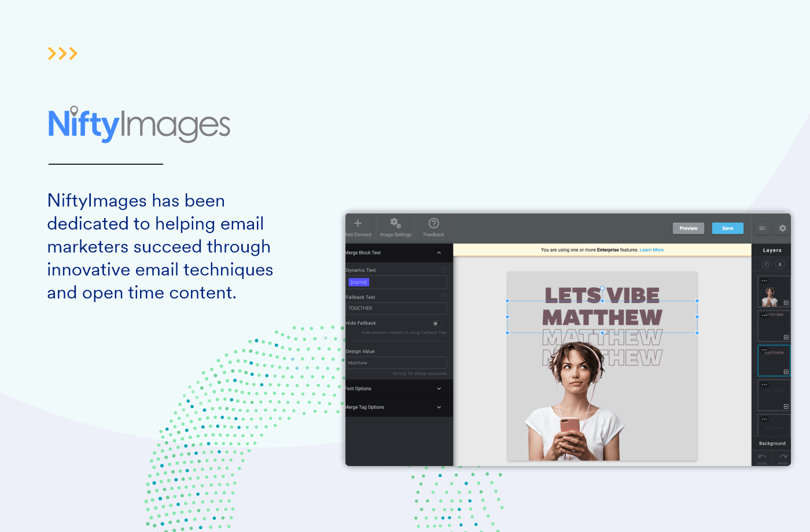
Task: Click the blue Save button
Action: point(728,228)
